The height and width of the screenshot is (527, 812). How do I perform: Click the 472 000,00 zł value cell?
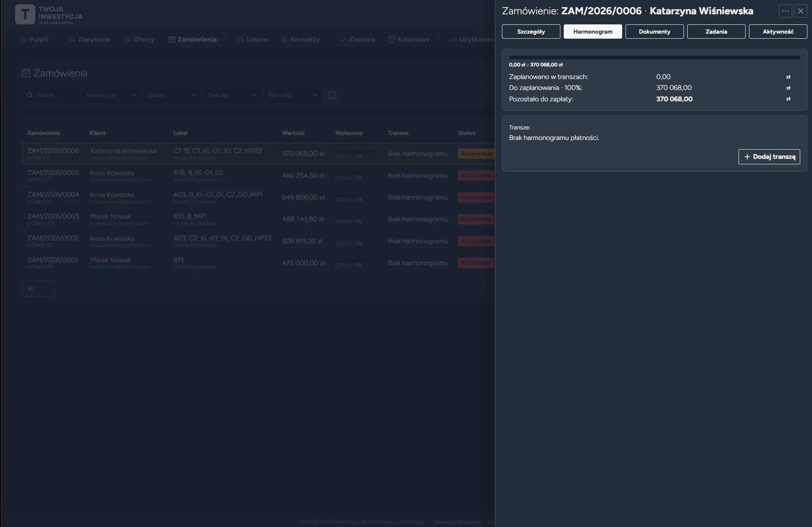[x=303, y=263]
